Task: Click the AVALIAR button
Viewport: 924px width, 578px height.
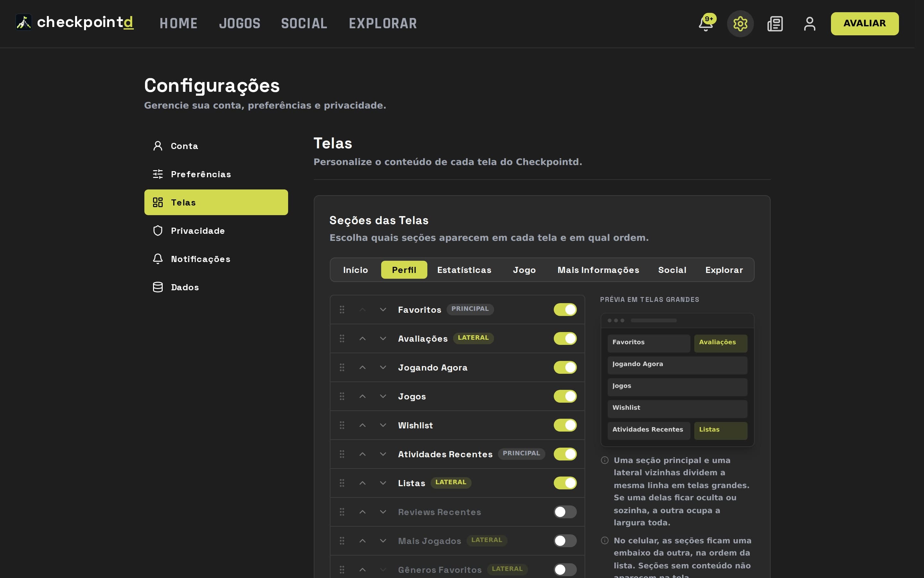Action: [864, 23]
